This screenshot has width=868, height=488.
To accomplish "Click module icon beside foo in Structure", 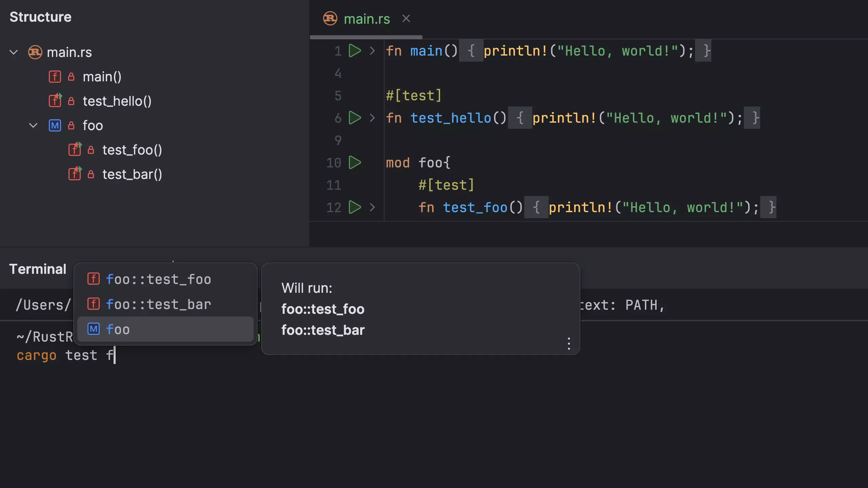I will coord(55,126).
